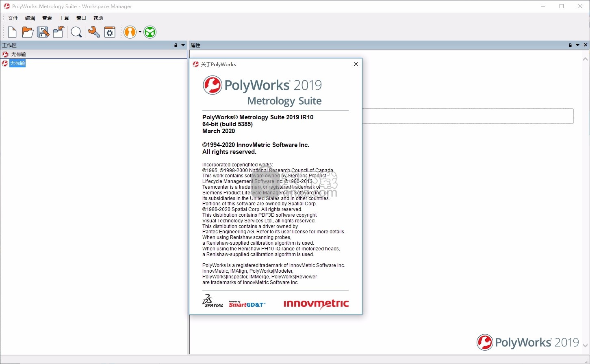
Task: Open the 帮助 menu
Action: (x=98, y=18)
